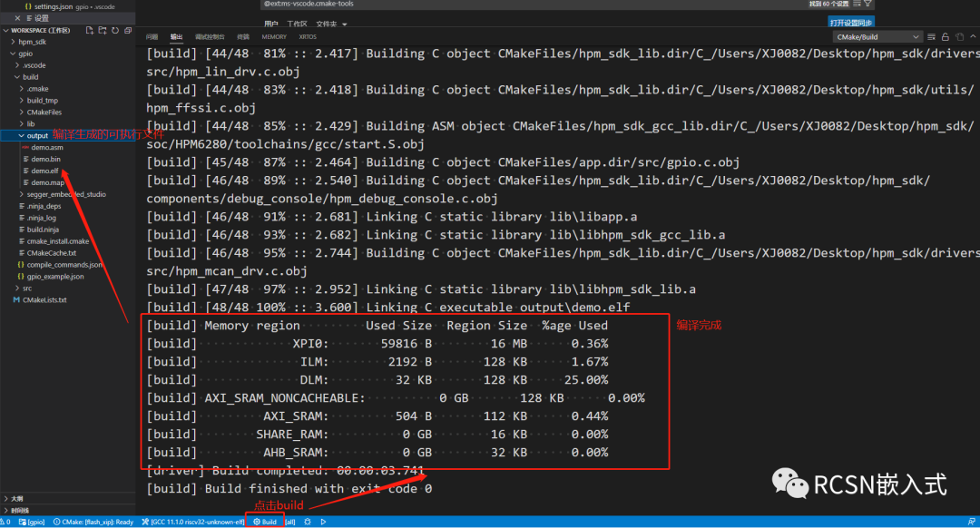The height and width of the screenshot is (528, 980).
Task: Open build.ninja file
Action: [x=43, y=230]
